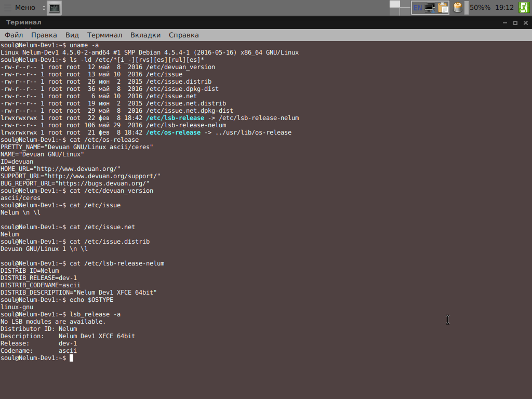Open the Меню applications menu
532x399 pixels.
(19, 7)
